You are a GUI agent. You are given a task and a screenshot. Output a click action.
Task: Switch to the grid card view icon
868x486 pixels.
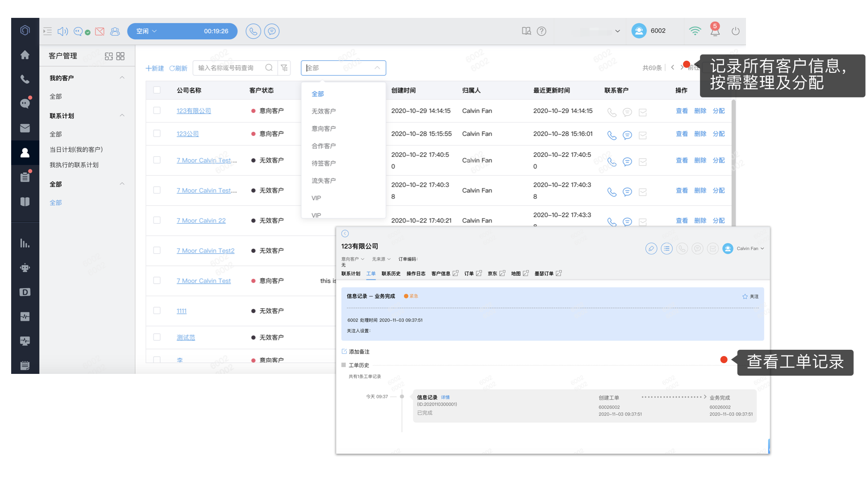point(120,56)
